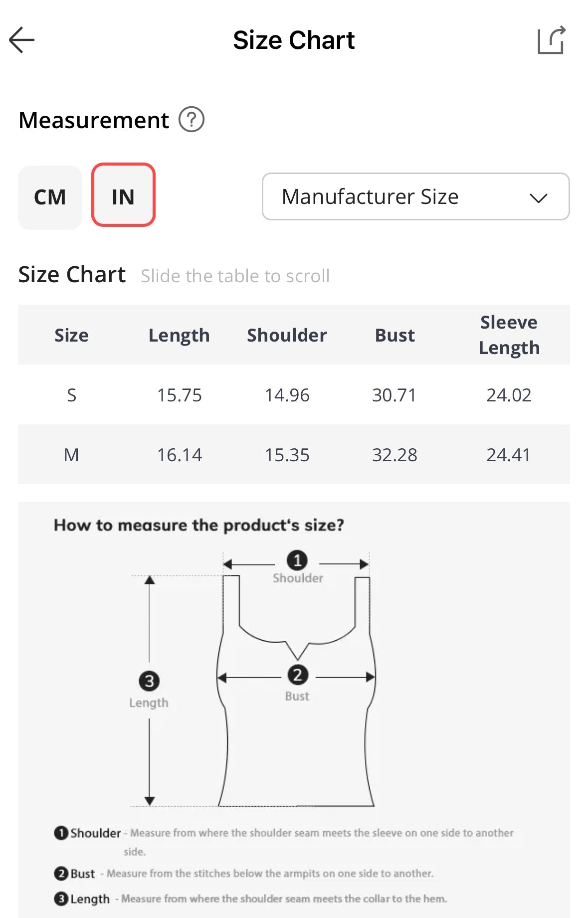
Task: Tap the number 1 Shoulder marker in diagram
Action: click(297, 560)
